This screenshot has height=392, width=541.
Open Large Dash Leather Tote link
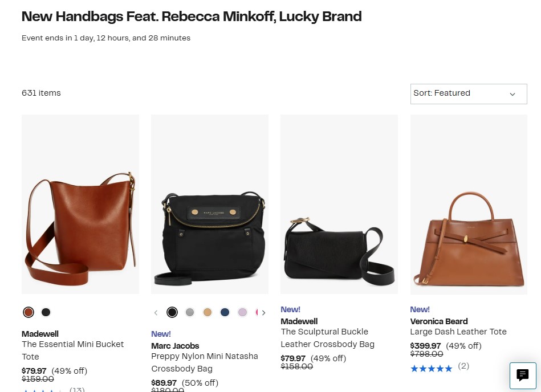[458, 332]
